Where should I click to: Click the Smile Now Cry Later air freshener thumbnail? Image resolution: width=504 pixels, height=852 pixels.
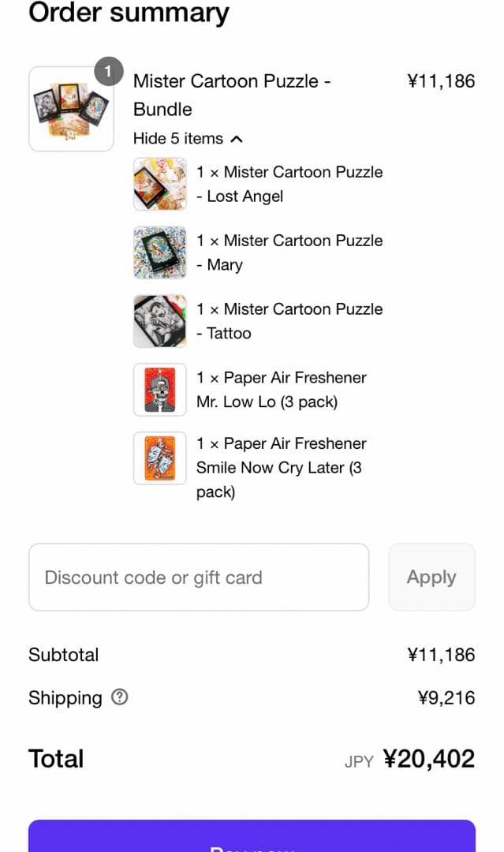coord(160,458)
